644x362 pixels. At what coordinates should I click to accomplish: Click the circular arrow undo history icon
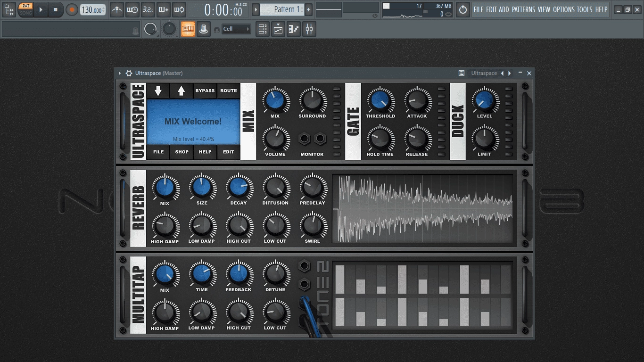tap(463, 9)
